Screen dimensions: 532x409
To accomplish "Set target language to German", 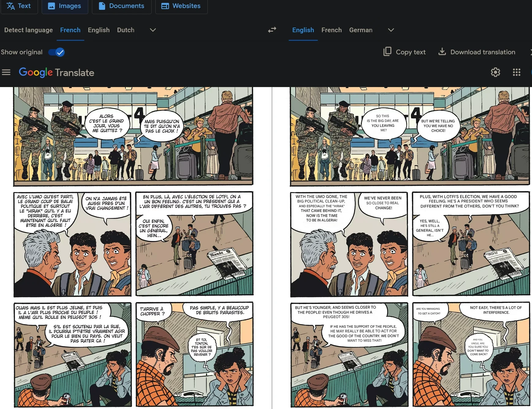I will (x=361, y=30).
